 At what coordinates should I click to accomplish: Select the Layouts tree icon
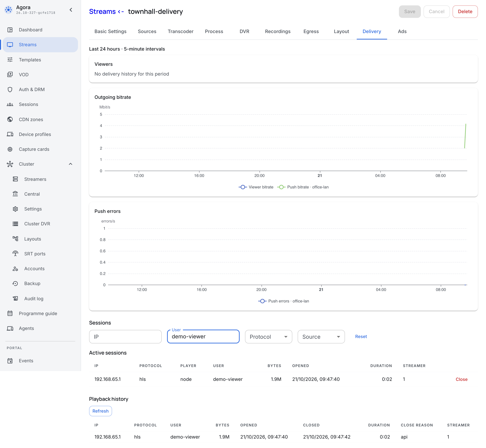15,239
